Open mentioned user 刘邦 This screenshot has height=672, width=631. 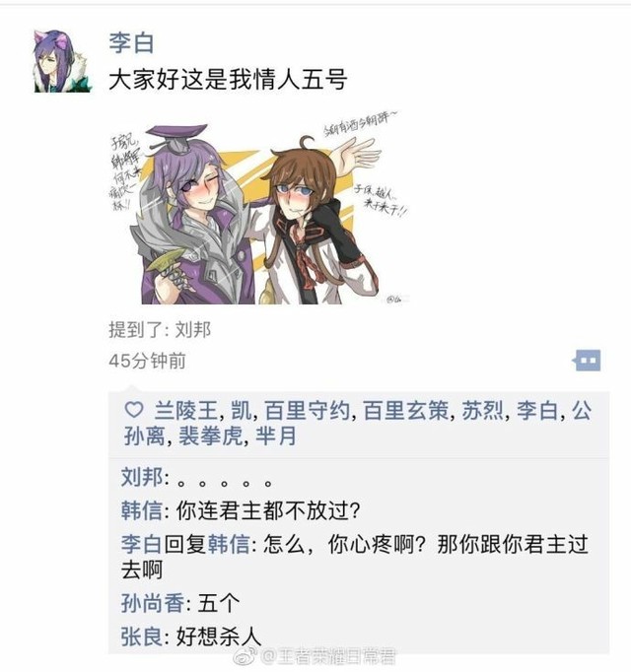pos(193,329)
